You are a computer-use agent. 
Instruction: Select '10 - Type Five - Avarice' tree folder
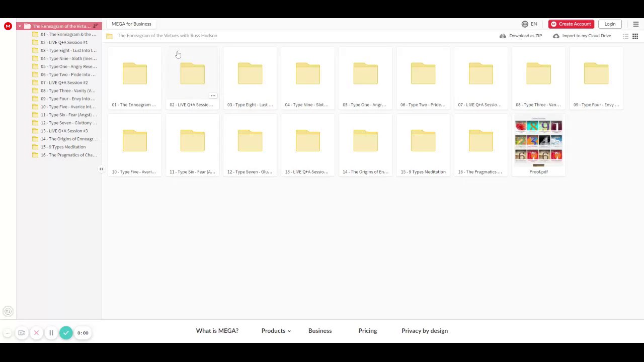[x=64, y=107]
